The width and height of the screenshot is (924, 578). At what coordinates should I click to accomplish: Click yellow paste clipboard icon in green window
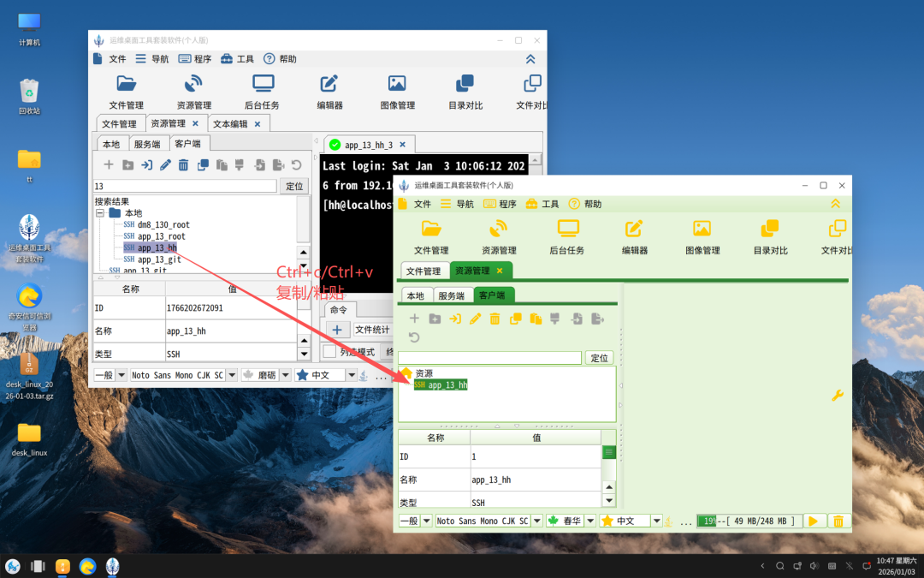pos(536,319)
